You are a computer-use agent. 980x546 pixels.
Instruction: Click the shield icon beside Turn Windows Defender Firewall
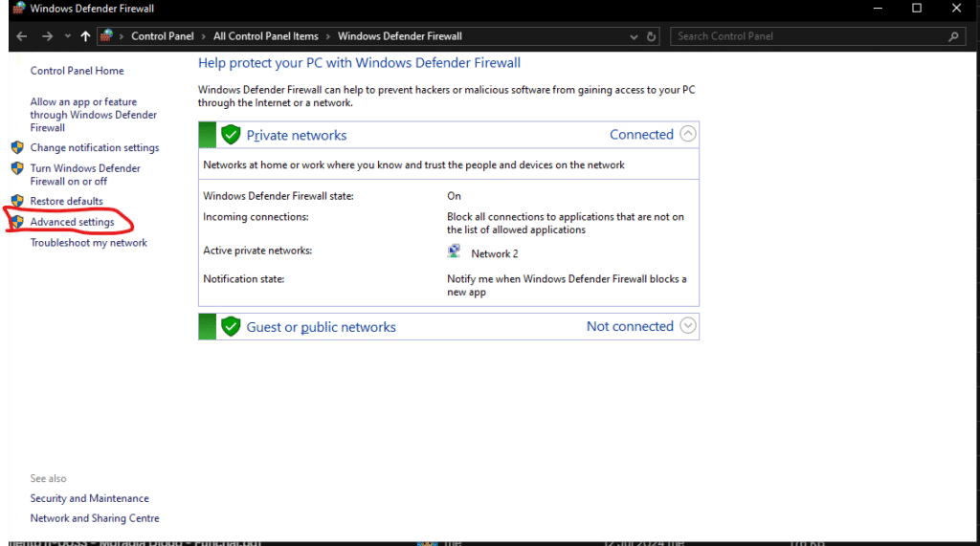(x=17, y=168)
